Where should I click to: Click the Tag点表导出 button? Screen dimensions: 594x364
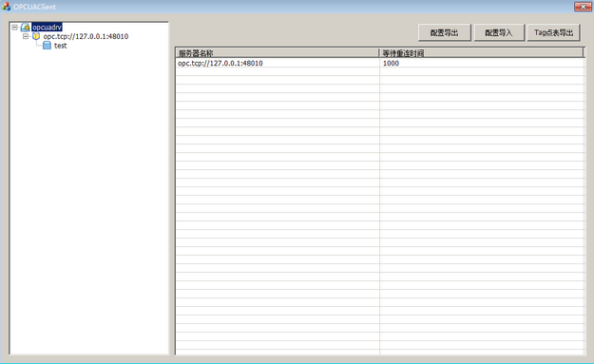coord(553,32)
